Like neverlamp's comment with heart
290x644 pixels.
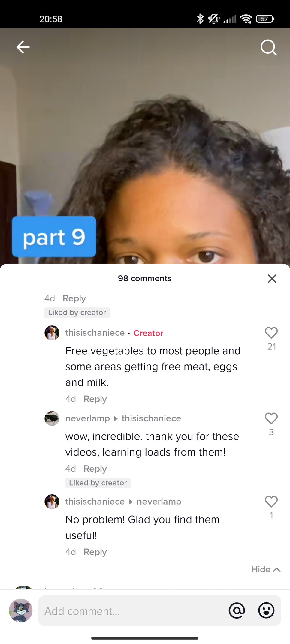click(x=271, y=418)
